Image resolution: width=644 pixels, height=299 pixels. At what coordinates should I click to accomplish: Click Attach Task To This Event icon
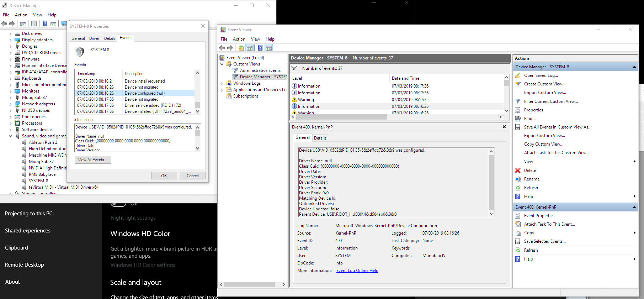click(518, 224)
